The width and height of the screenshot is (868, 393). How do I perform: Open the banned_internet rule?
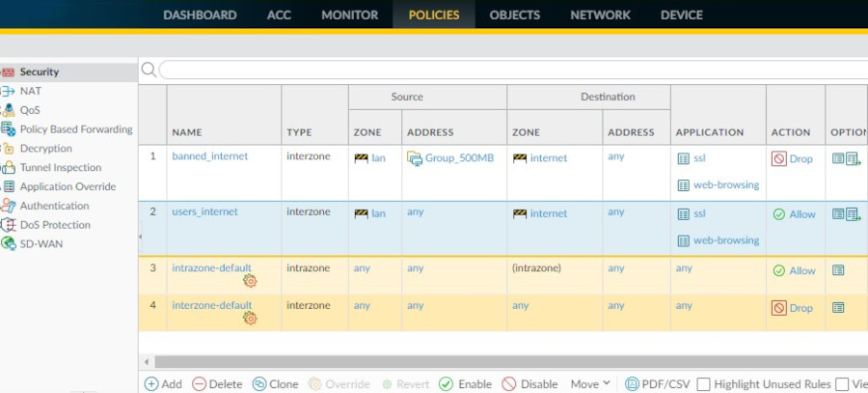click(x=210, y=156)
